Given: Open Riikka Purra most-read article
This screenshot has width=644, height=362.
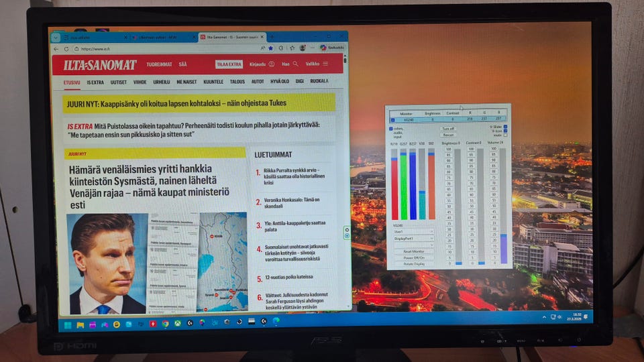Looking at the screenshot, I should (x=294, y=176).
